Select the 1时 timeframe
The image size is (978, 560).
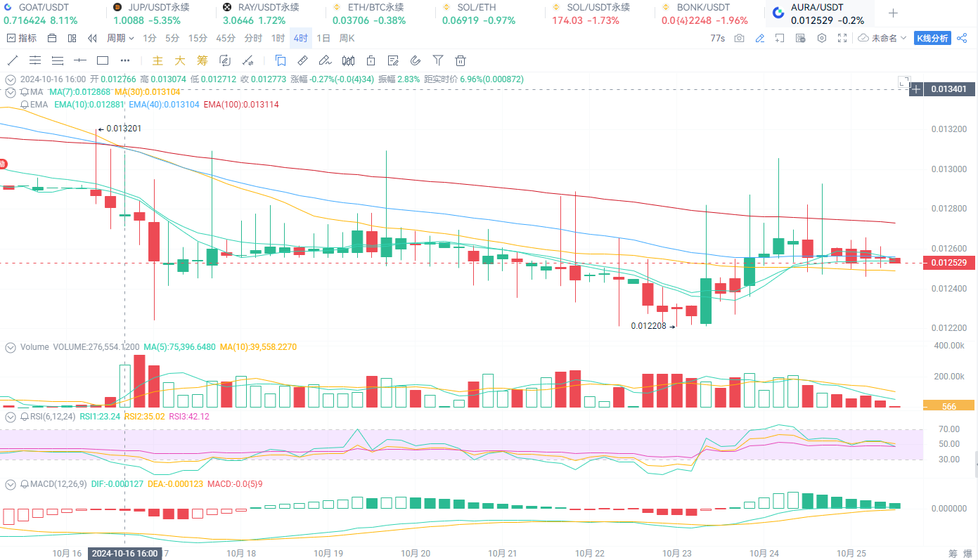[x=278, y=38]
